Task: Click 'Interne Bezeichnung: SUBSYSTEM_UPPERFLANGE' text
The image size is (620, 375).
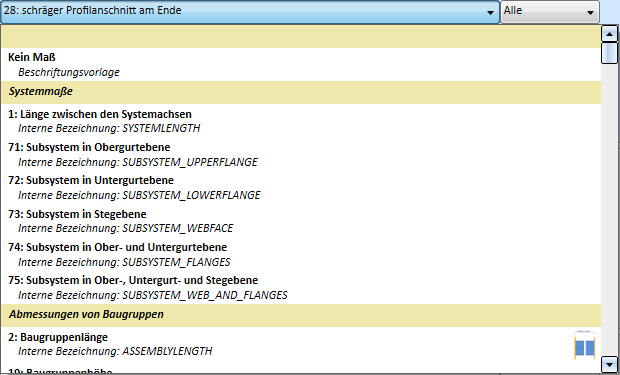Action: coord(138,162)
